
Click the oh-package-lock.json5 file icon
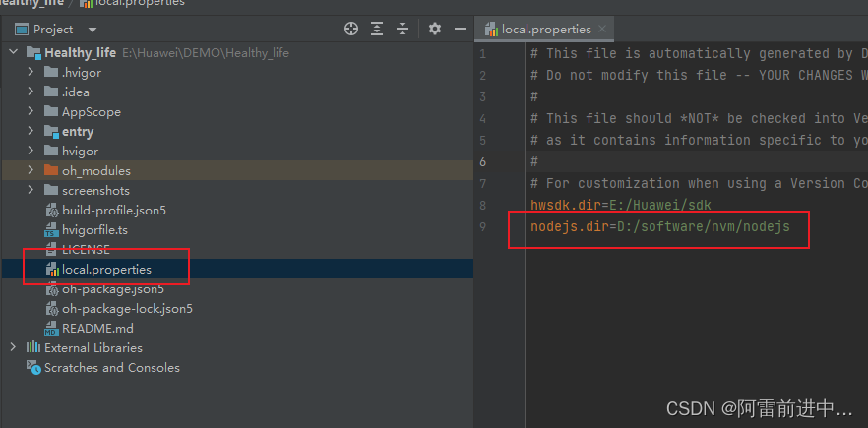[51, 308]
